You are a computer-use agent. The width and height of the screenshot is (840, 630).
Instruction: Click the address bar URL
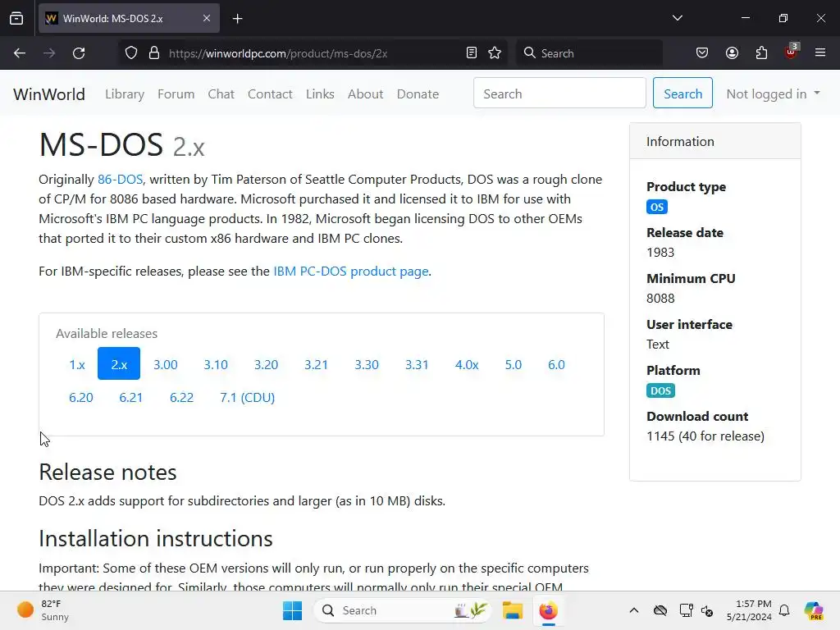tap(278, 53)
